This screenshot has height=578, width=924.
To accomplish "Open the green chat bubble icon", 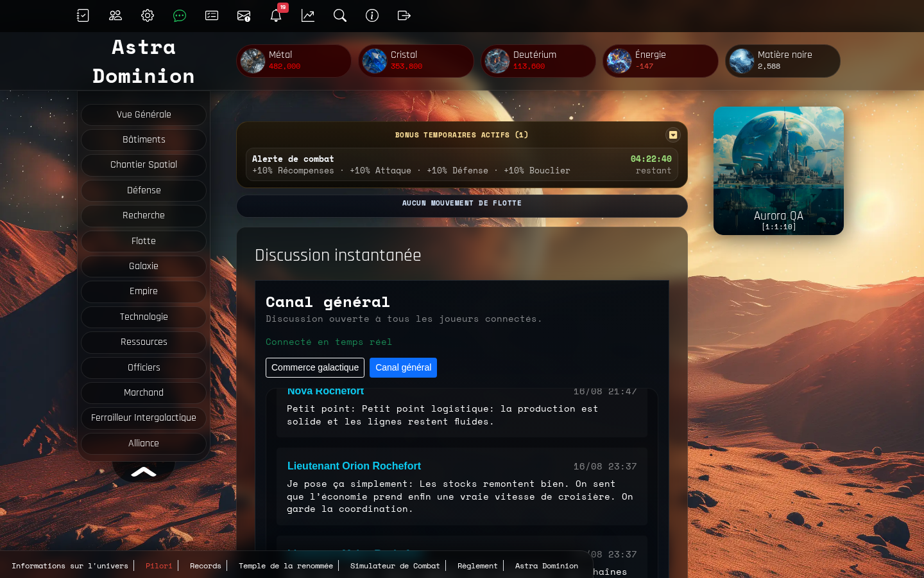I will tap(180, 15).
